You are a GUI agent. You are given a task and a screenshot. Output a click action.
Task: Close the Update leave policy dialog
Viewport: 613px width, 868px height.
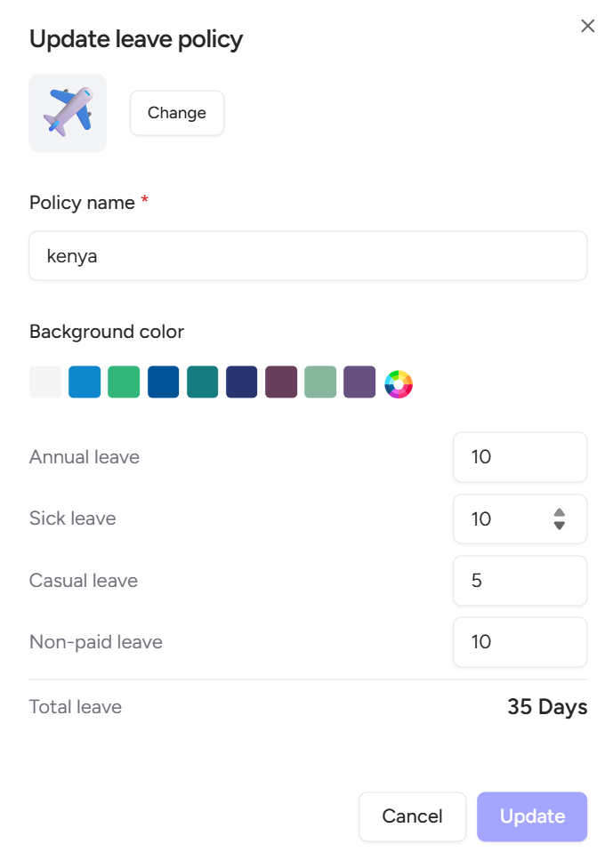(587, 26)
